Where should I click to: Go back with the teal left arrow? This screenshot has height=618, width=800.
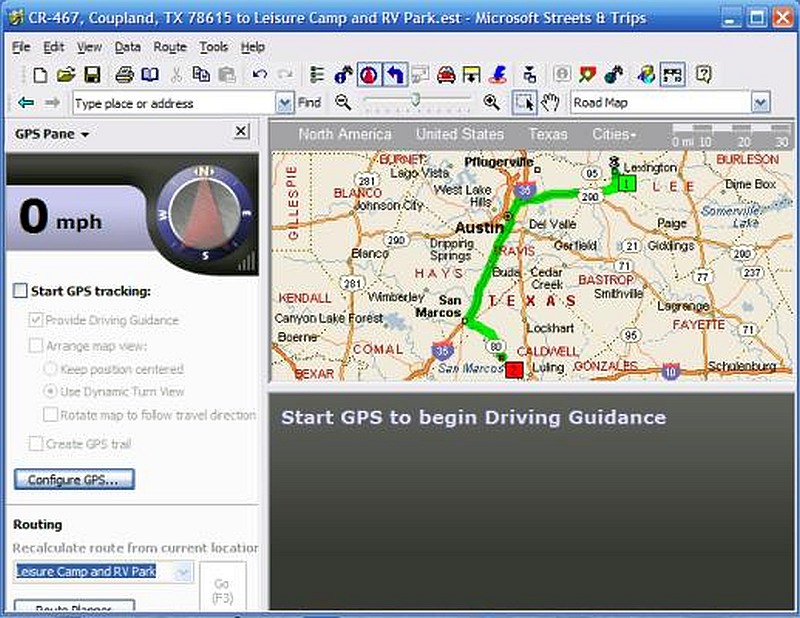click(x=26, y=103)
